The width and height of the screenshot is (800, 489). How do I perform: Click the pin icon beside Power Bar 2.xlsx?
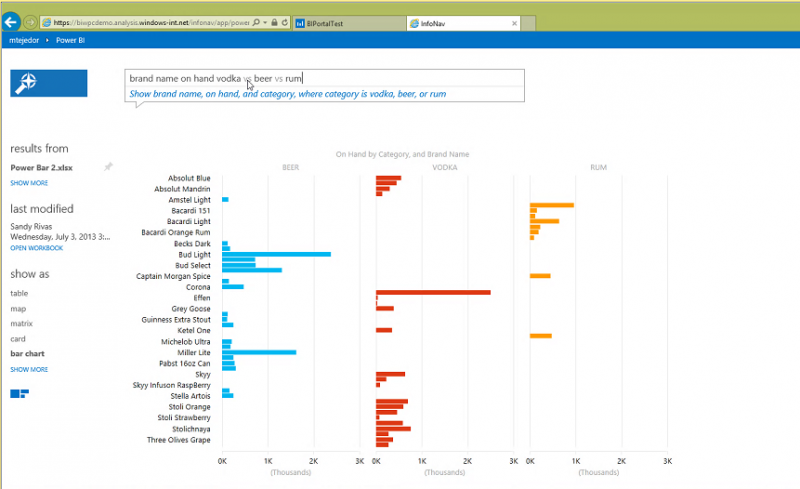tap(108, 167)
